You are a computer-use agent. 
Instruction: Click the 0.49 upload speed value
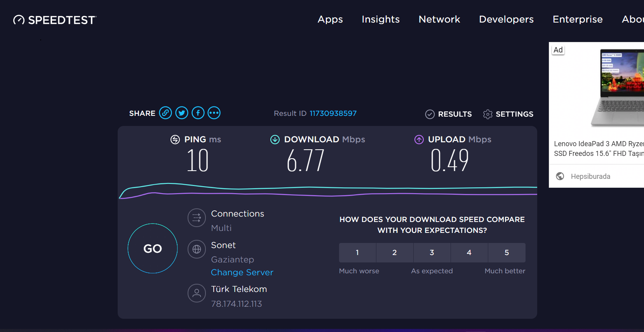[x=450, y=161]
